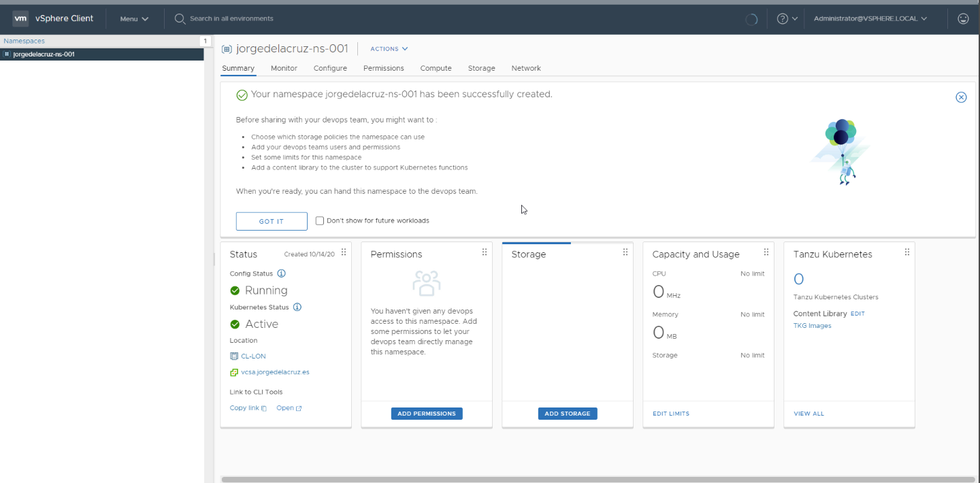
Task: Click the search magnifier icon
Action: click(x=180, y=18)
